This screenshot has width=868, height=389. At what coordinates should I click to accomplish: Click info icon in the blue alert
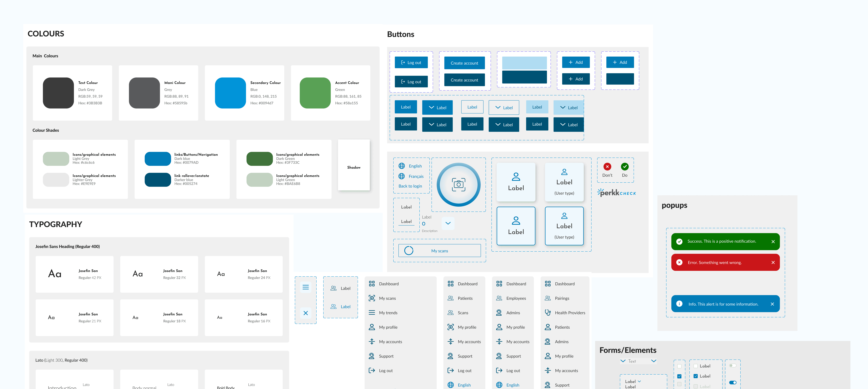pyautogui.click(x=679, y=304)
